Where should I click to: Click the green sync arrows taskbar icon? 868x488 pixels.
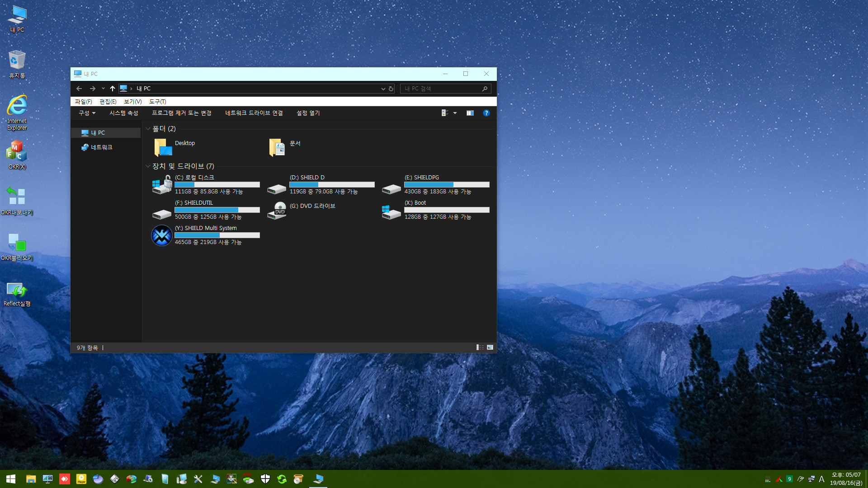coord(282,479)
